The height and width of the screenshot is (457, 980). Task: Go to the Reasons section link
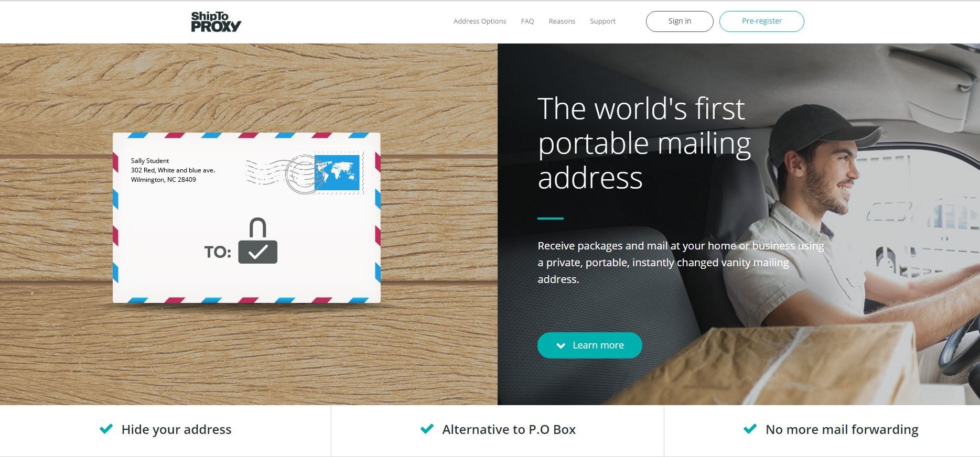[x=562, y=21]
